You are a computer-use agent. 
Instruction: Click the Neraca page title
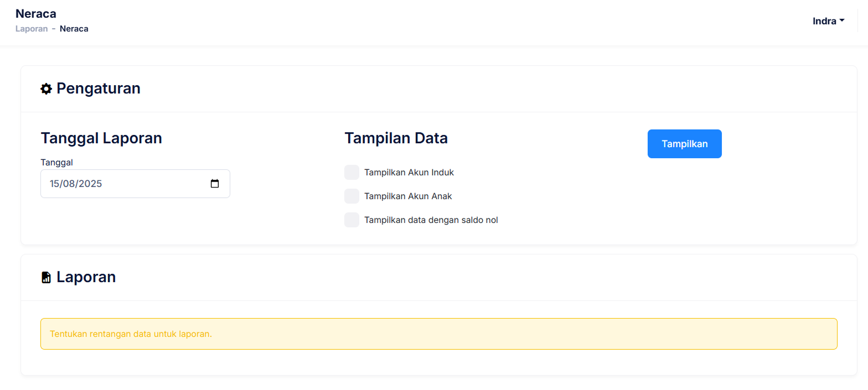pyautogui.click(x=36, y=14)
